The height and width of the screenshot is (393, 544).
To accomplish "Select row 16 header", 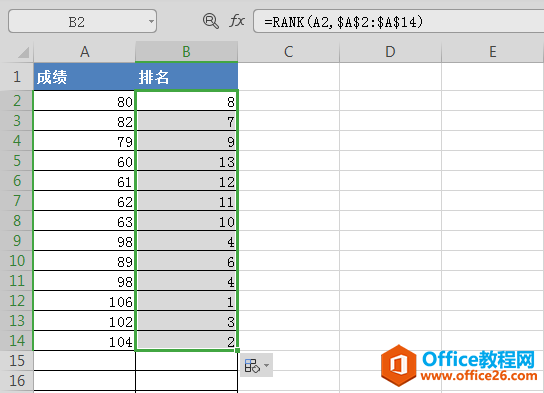I will tap(17, 381).
